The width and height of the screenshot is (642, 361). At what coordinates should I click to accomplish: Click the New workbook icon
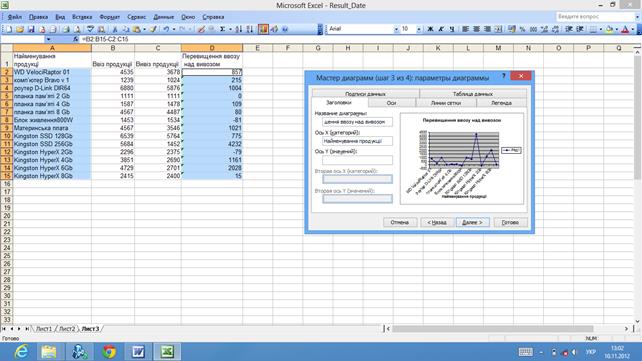click(9, 29)
